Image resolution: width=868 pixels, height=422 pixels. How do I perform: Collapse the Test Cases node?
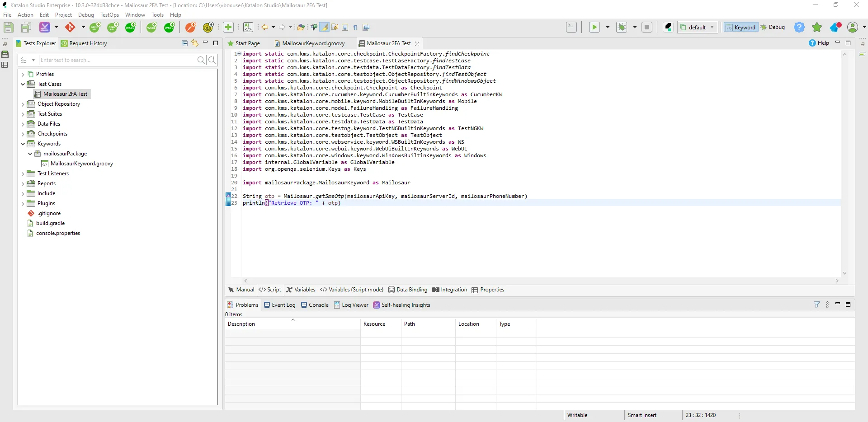[x=22, y=84]
